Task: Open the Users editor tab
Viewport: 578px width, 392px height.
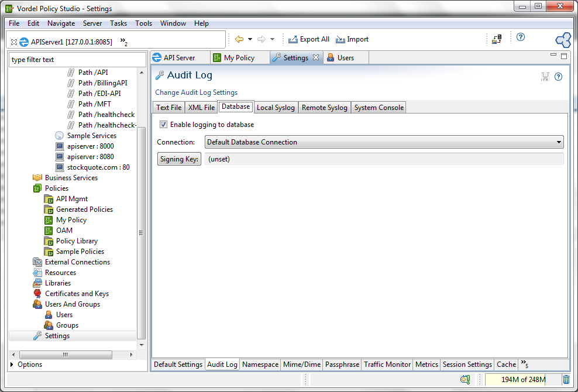Action: click(345, 58)
